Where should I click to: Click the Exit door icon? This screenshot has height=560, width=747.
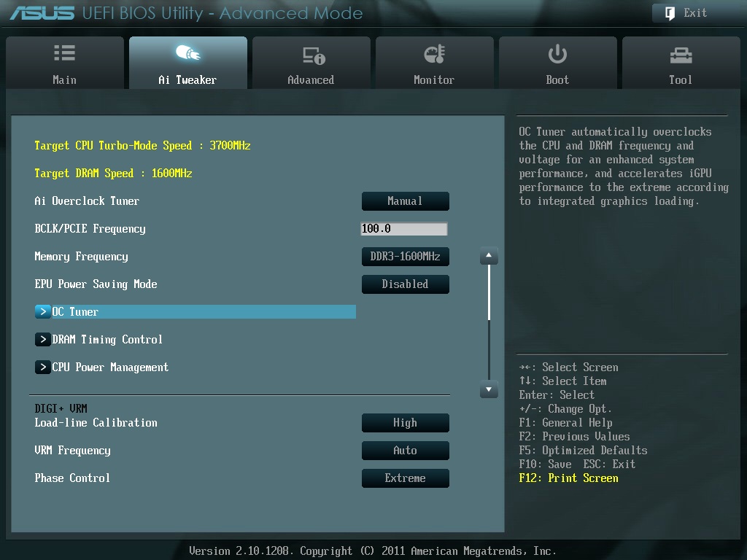670,13
